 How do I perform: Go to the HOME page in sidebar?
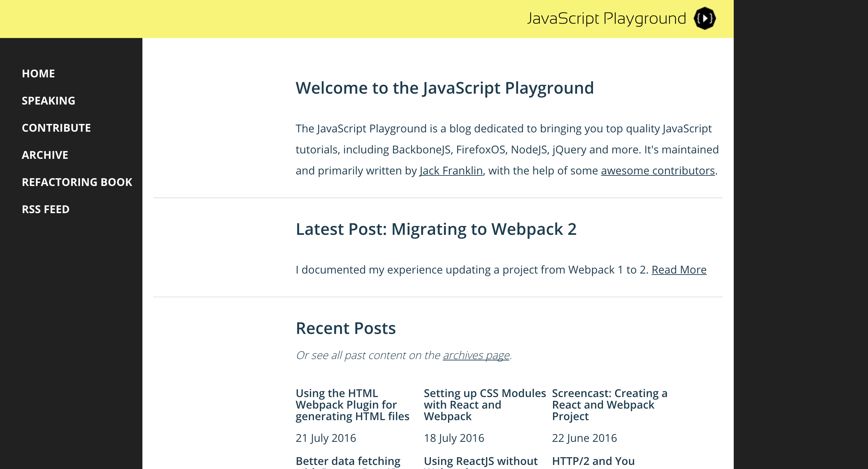38,73
